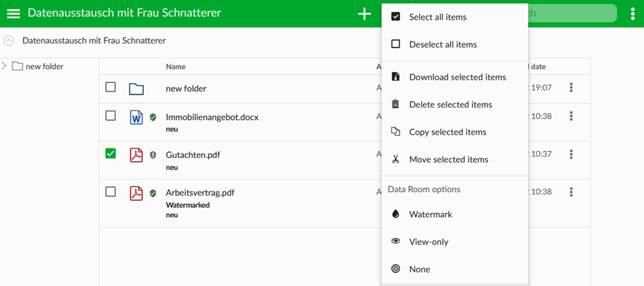Click the header title Datenaustausch mit Frau Schnatterer
The height and width of the screenshot is (286, 644).
click(x=125, y=13)
